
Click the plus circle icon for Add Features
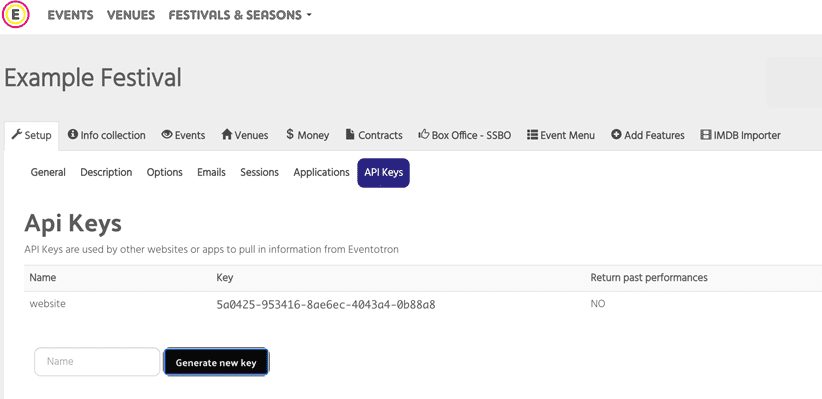click(x=616, y=135)
